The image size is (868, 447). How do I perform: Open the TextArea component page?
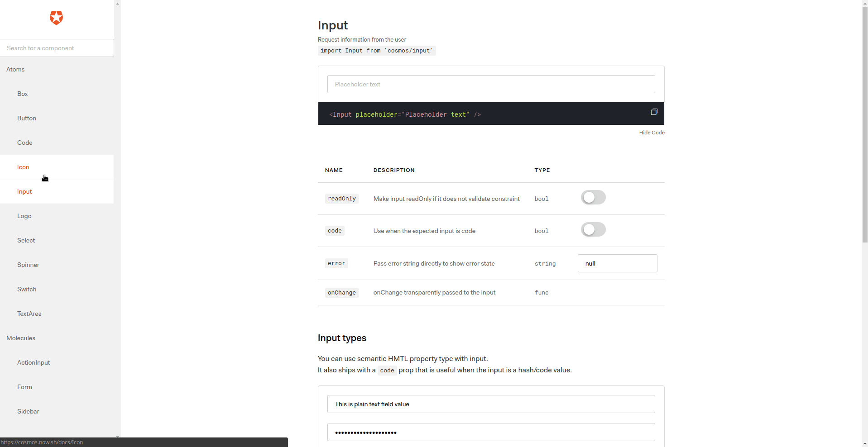click(x=29, y=314)
